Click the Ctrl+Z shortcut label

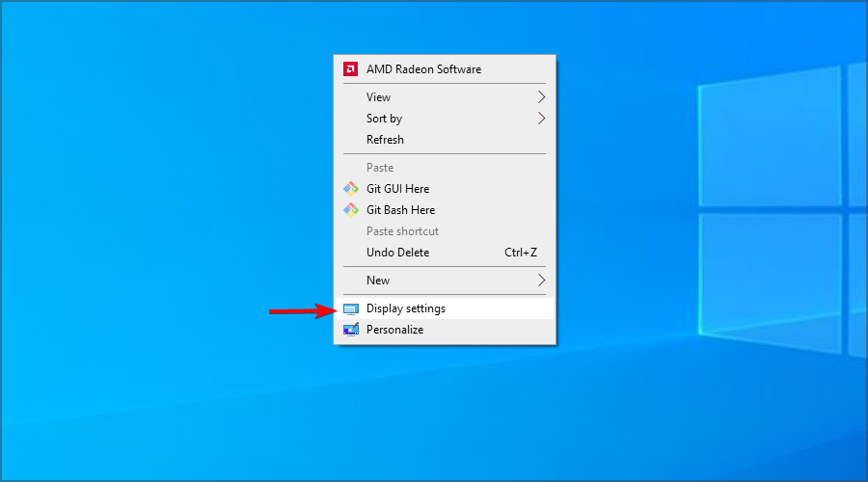[521, 253]
